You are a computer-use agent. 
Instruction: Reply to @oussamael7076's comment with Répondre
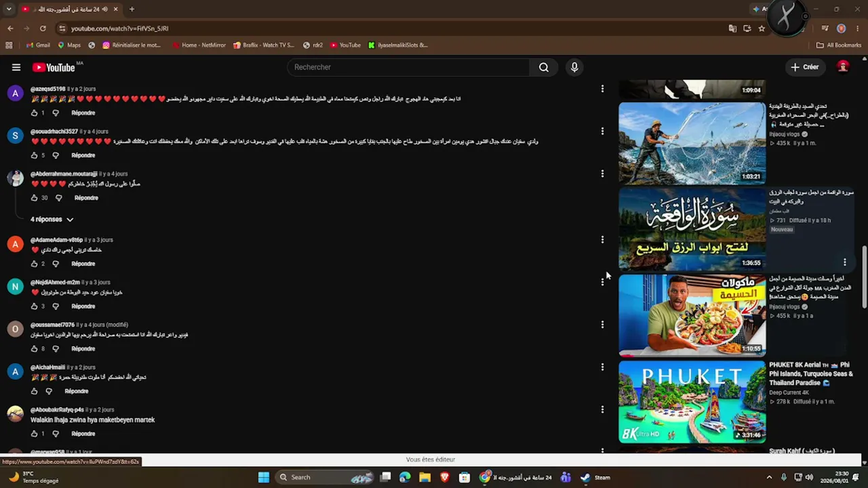(x=83, y=349)
